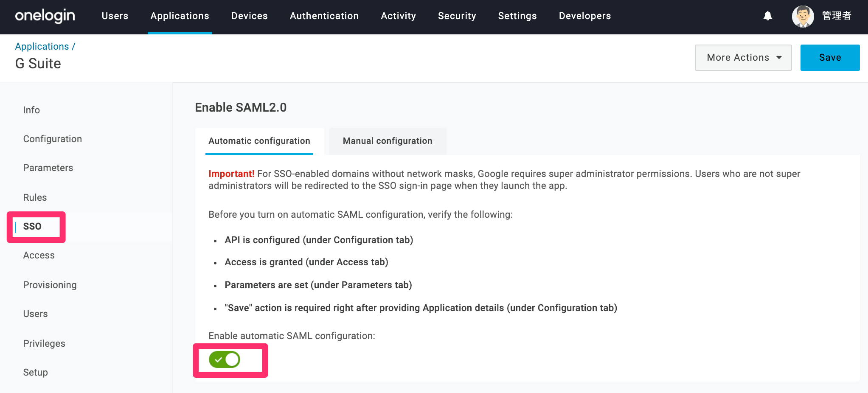Click the OneLogin logo
This screenshot has height=393, width=868.
pos(45,16)
